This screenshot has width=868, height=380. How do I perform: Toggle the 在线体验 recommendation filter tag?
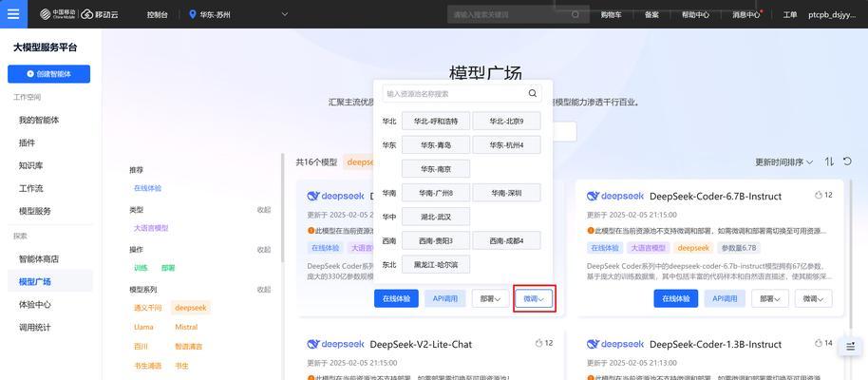pos(147,188)
